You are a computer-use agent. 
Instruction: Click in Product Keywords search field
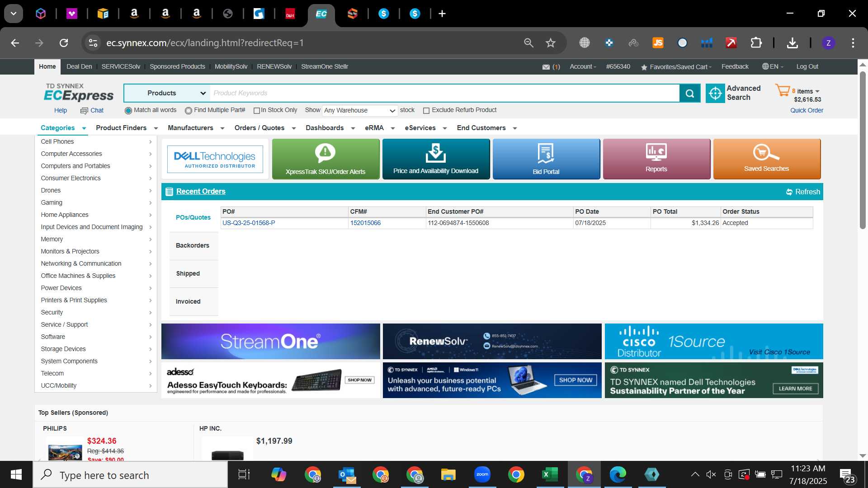(x=445, y=93)
